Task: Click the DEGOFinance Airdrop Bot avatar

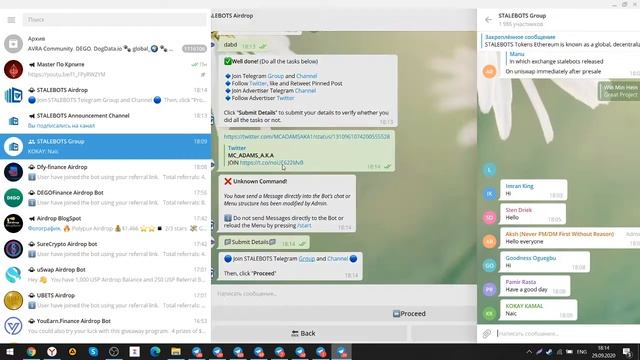Action: click(13, 198)
